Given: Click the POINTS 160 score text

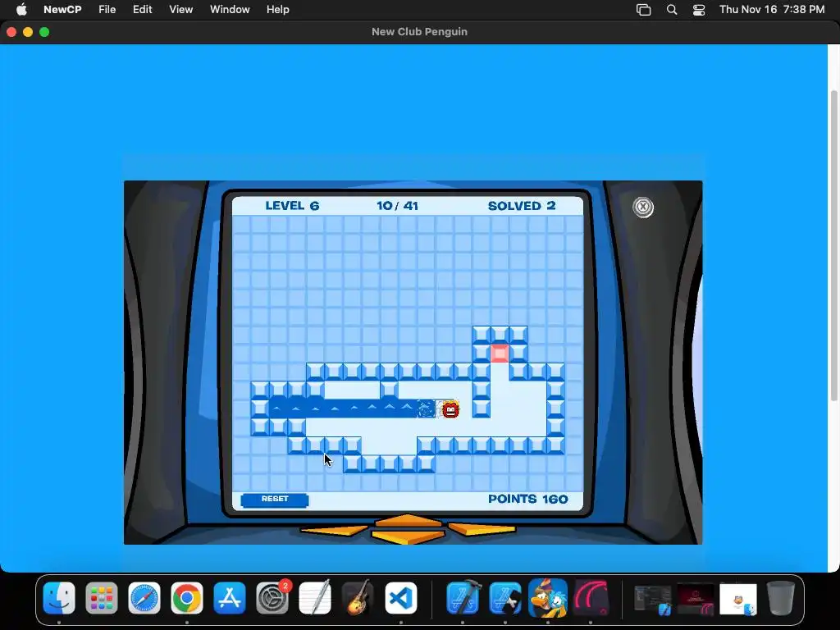Looking at the screenshot, I should click(x=527, y=500).
